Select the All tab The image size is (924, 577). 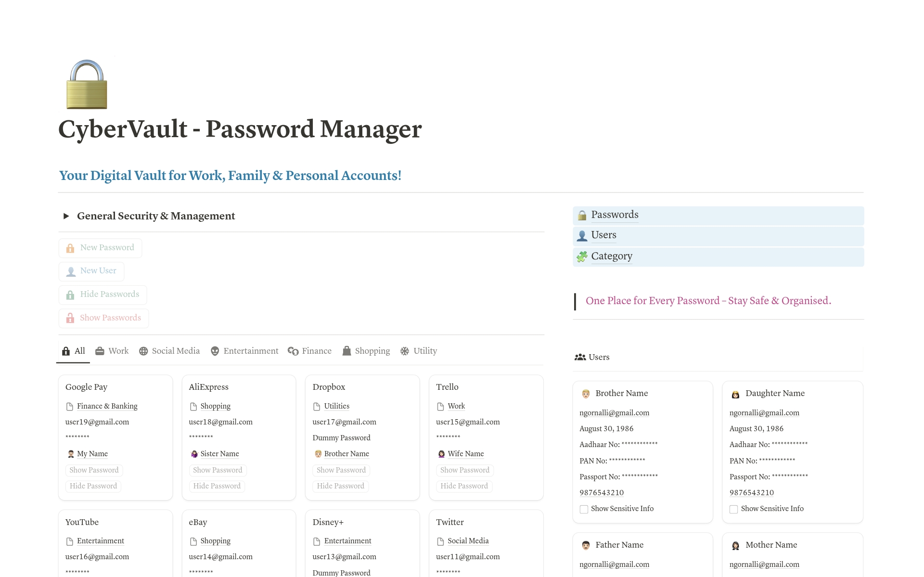coord(74,351)
